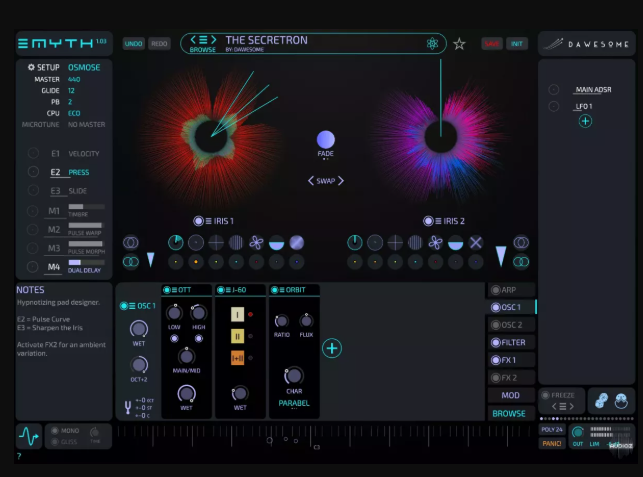Screen dimensions: 643x477
Task: Click the GLIDE value 12
Action: click(71, 91)
